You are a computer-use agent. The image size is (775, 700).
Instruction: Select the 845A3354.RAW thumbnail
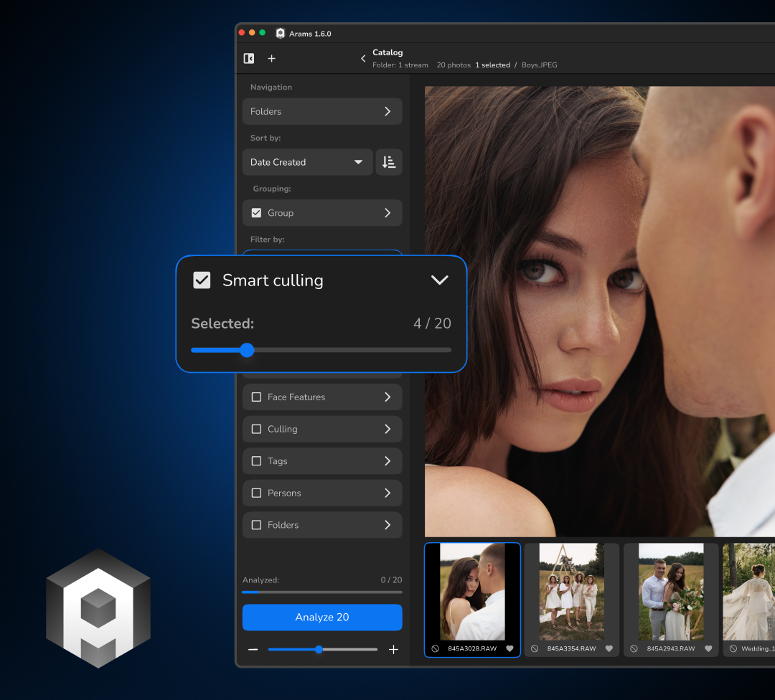[x=571, y=592]
